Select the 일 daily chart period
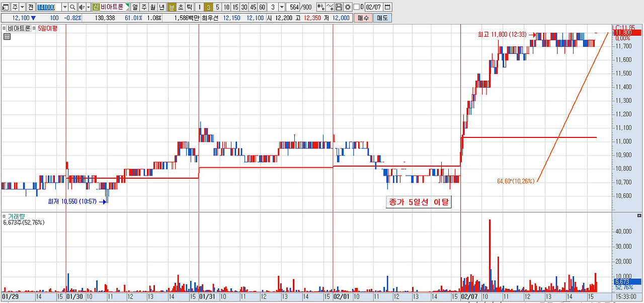Viewport: 644px width, 303px height. pyautogui.click(x=135, y=7)
